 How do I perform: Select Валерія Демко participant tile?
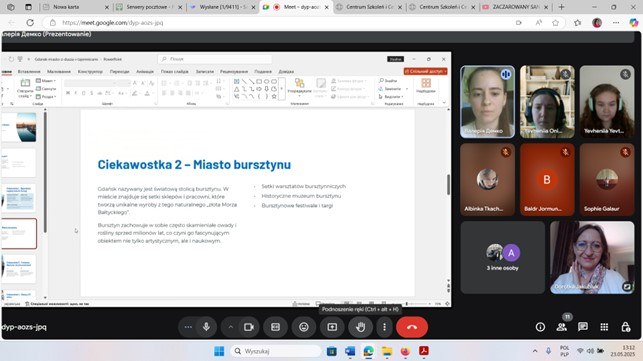(x=487, y=102)
